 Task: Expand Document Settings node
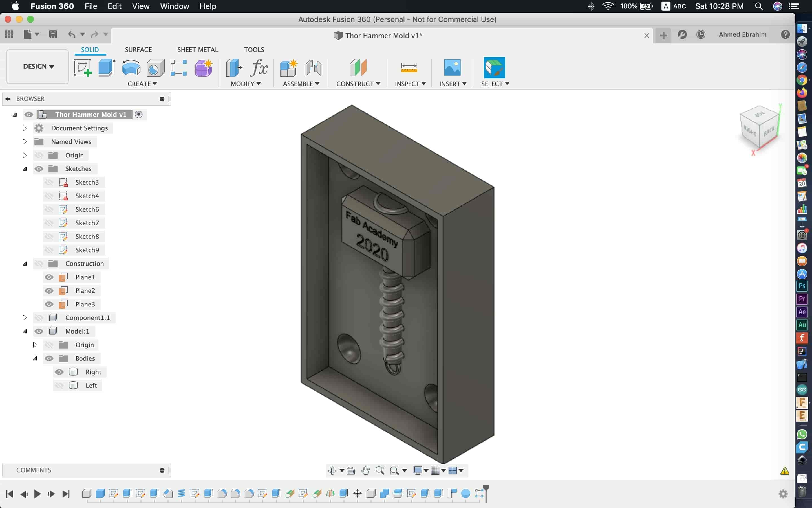click(x=25, y=128)
